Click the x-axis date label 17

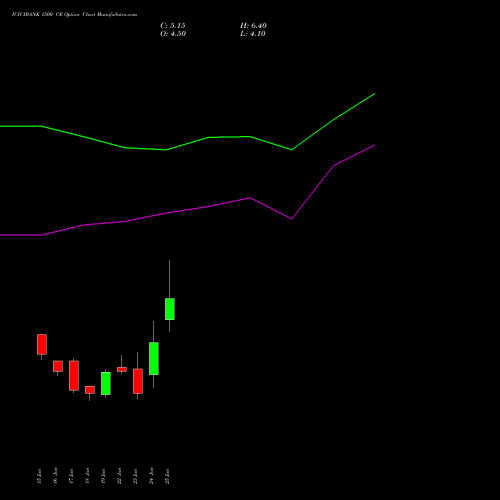coord(71,476)
